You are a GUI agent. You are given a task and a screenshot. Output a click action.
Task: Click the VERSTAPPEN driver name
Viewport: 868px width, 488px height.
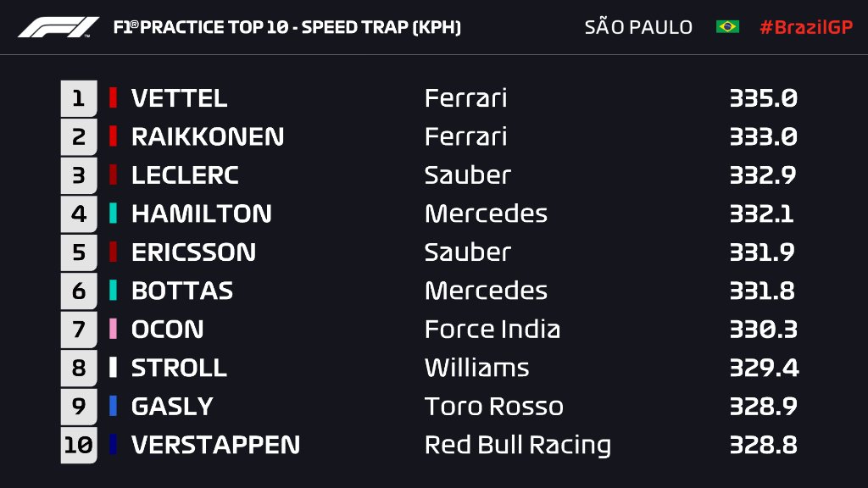[215, 445]
